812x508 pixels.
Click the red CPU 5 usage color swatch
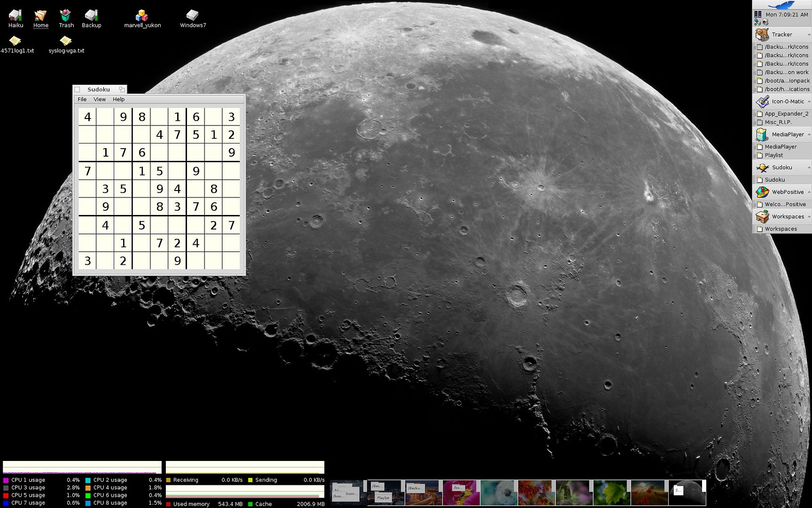coord(6,495)
